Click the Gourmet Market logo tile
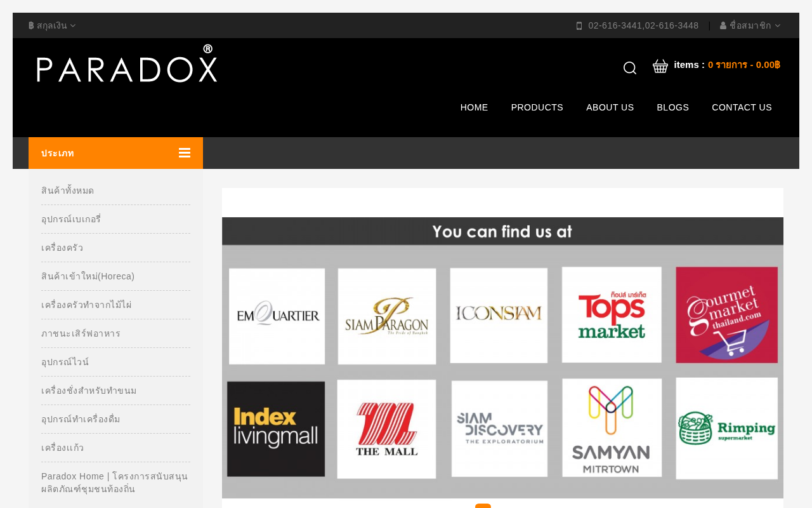This screenshot has width=812, height=508. [x=727, y=315]
